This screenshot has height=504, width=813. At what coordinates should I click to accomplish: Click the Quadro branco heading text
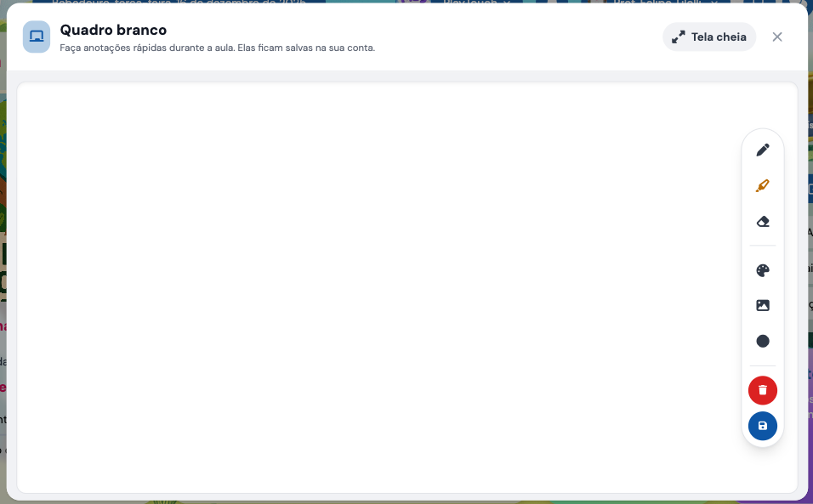113,30
